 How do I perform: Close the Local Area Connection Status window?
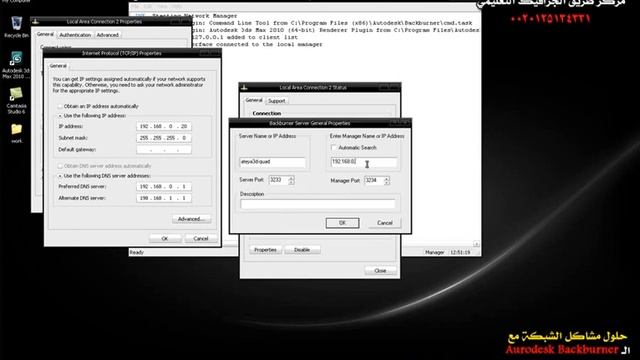coord(380,271)
